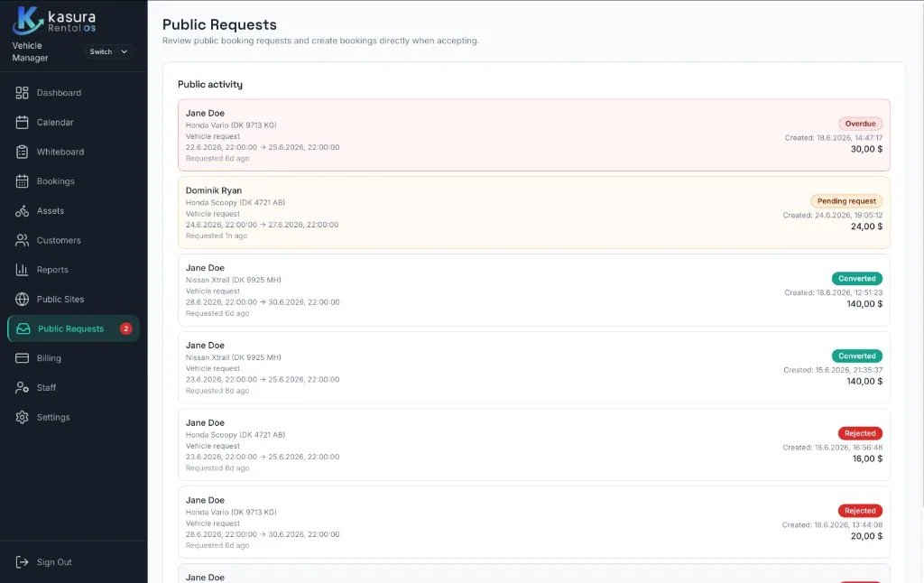Select the 20,00 $ amount

pyautogui.click(x=866, y=536)
